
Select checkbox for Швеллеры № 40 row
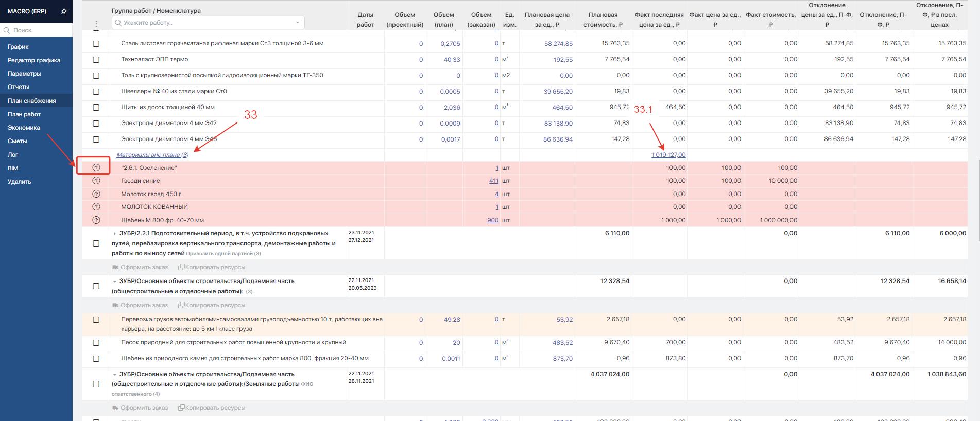point(96,92)
